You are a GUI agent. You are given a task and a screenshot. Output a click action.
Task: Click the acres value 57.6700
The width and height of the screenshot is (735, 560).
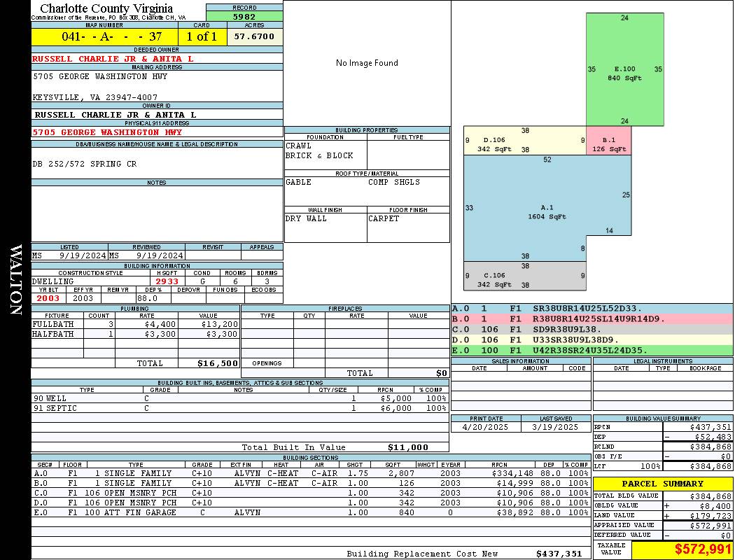[x=255, y=36]
